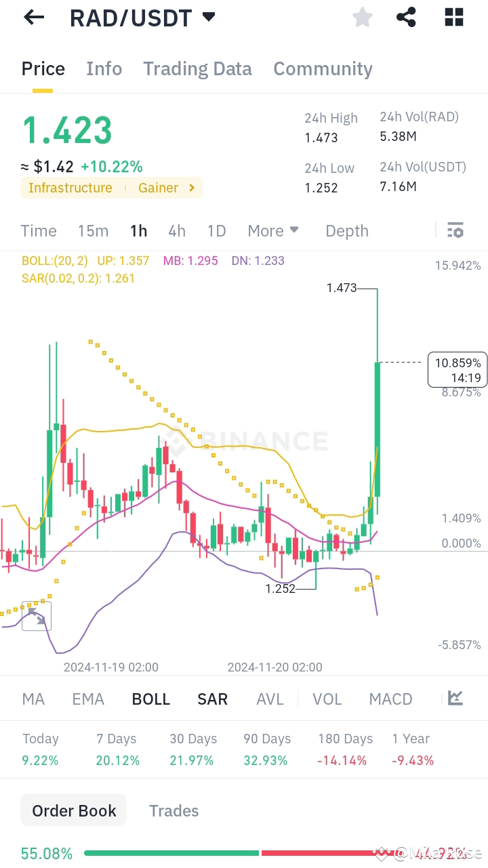Open chart settings beside Depth
Screen dimensions: 488x868
[x=455, y=230]
